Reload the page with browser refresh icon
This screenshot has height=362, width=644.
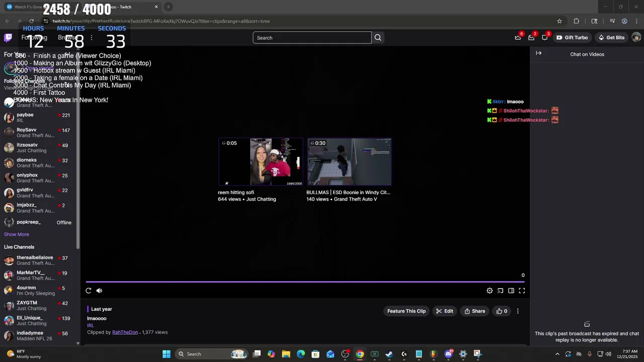(31, 21)
